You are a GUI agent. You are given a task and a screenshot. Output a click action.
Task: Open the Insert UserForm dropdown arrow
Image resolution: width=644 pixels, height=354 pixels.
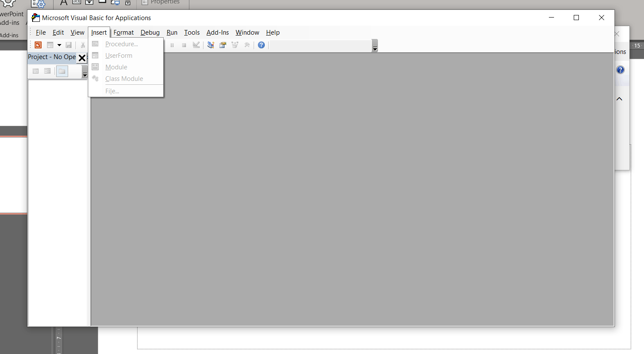[x=59, y=45]
